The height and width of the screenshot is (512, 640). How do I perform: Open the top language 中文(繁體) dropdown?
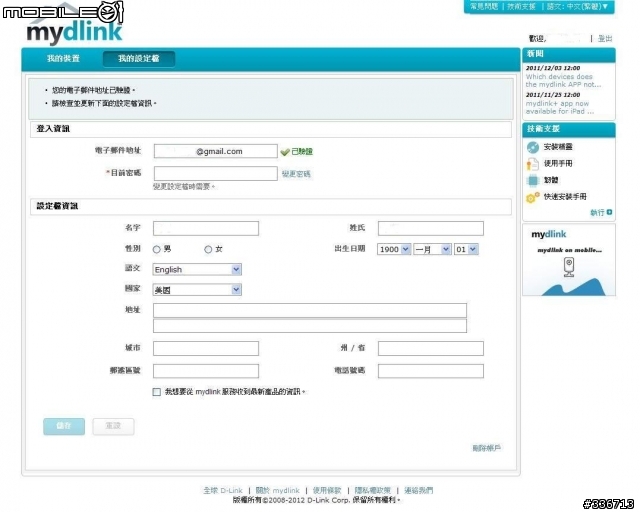pos(578,7)
